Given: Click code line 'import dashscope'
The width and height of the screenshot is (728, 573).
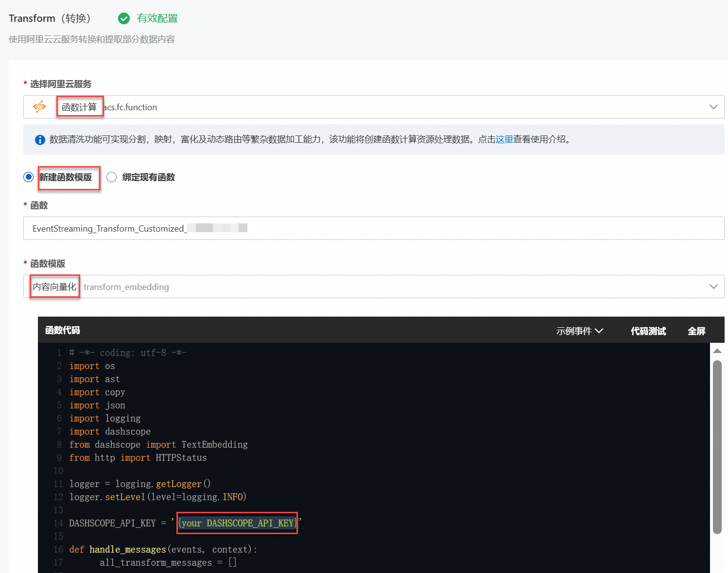Looking at the screenshot, I should tap(110, 431).
